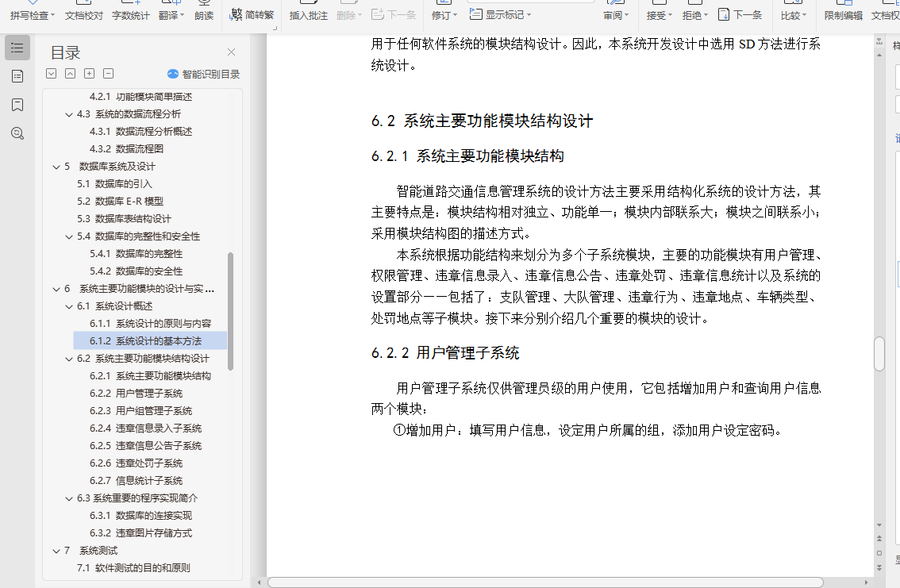Collapse chapter 6 chevron in outline

tap(56, 289)
